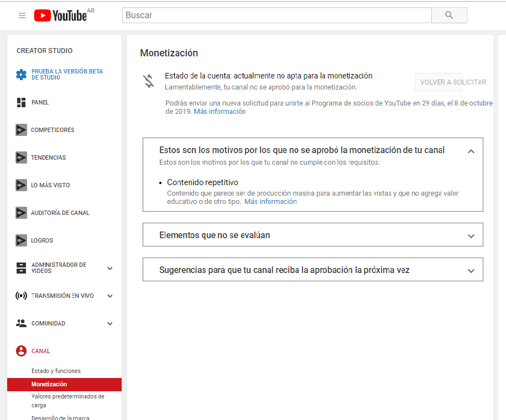Viewport: 506px width, 420px height.
Task: Open Prueba la versión beta de Studio
Action: 67,74
